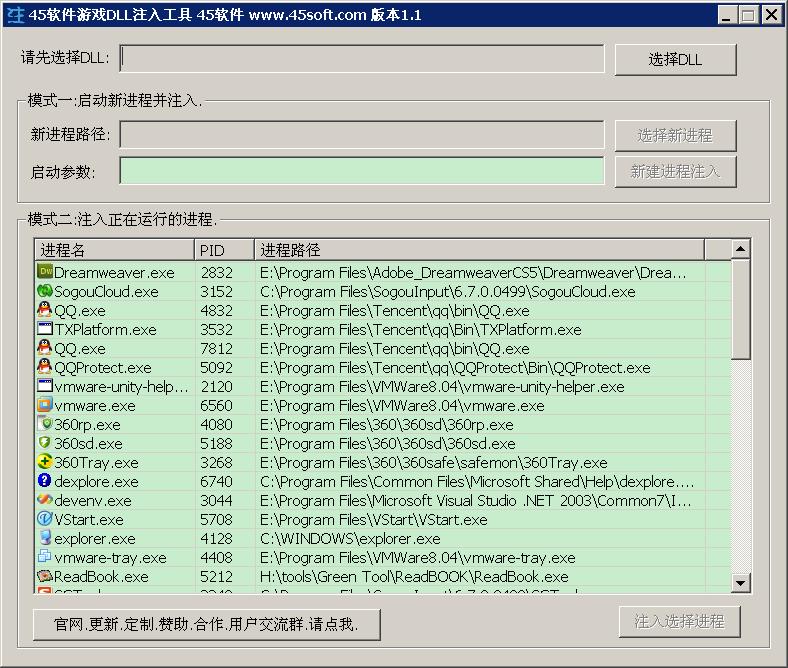Select devenv.exe process name
The image size is (788, 668).
pos(93,501)
